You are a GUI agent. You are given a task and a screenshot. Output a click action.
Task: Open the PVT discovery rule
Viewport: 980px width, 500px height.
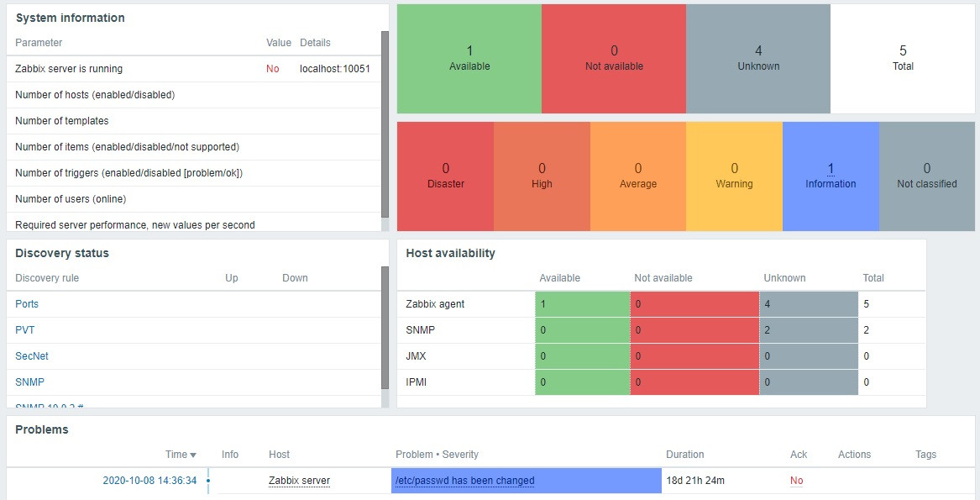coord(25,329)
